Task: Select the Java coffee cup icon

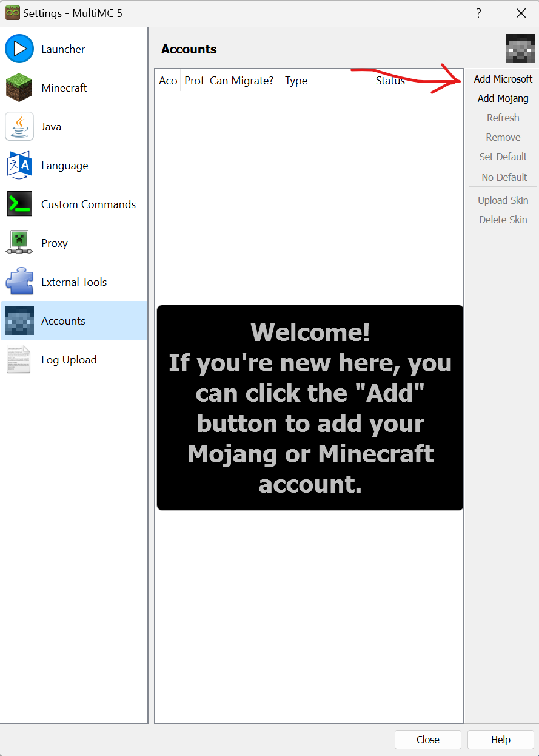Action: click(x=19, y=127)
